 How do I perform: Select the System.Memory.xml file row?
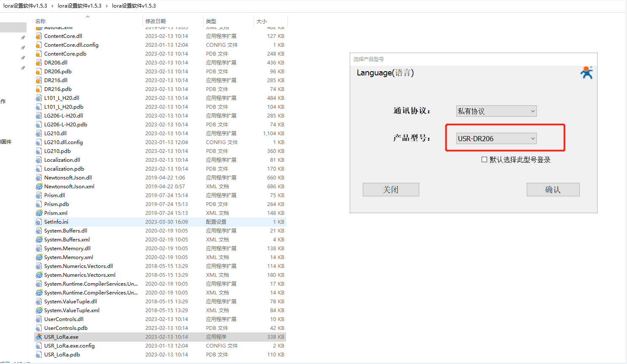tap(68, 257)
